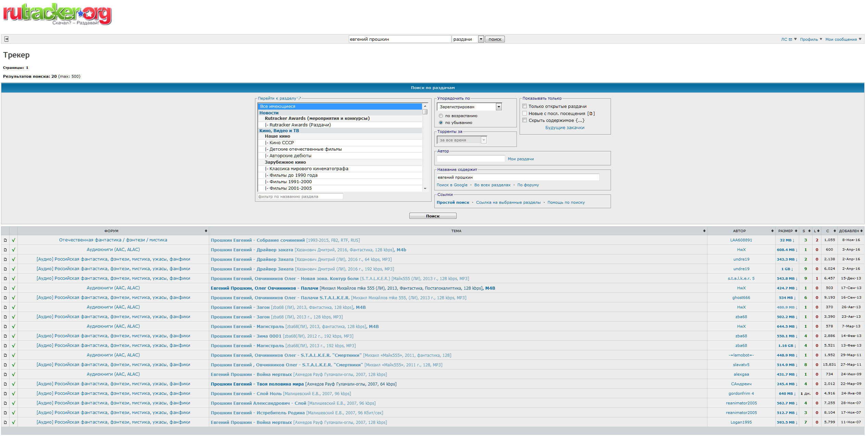Click the checkmark icon for Истребитель Родина row
The width and height of the screenshot is (868, 440).
click(13, 413)
